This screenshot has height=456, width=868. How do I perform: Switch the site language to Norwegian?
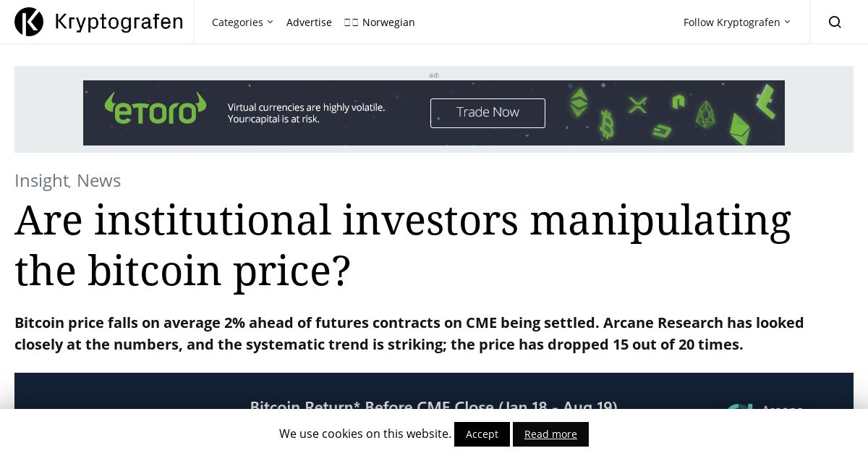tap(380, 22)
